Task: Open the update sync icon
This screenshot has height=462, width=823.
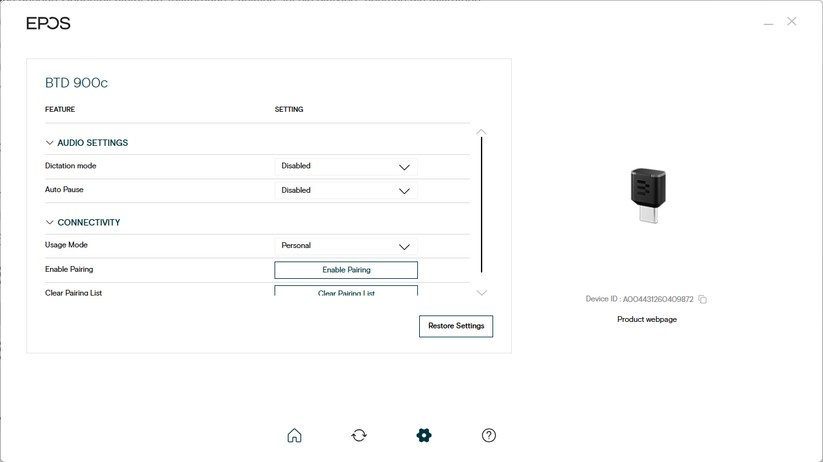Action: [359, 435]
